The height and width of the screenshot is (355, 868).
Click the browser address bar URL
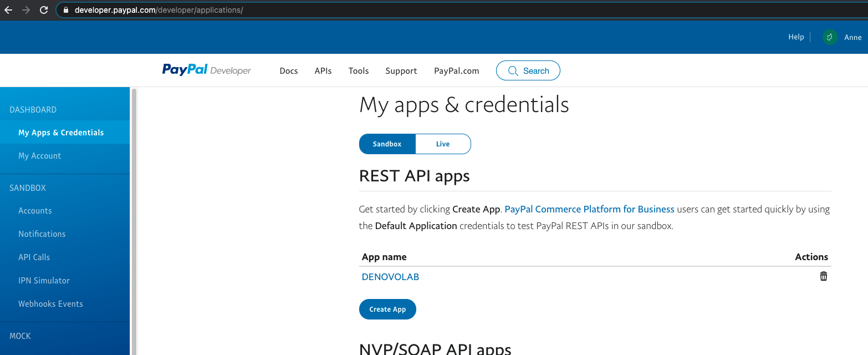[159, 10]
